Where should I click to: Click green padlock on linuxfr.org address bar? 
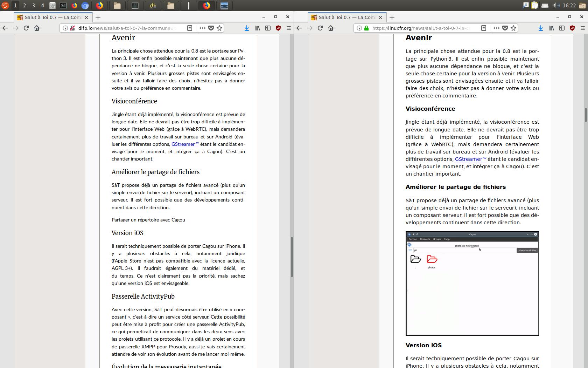coord(366,28)
